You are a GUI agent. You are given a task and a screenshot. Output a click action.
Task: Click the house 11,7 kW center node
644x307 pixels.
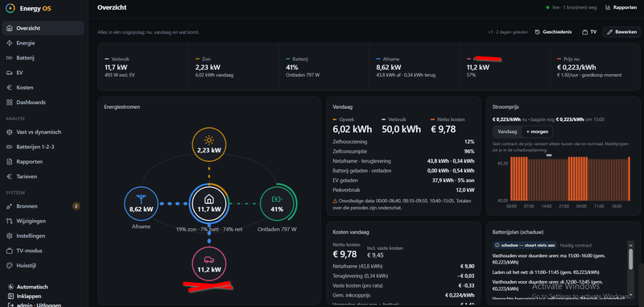coord(209,204)
